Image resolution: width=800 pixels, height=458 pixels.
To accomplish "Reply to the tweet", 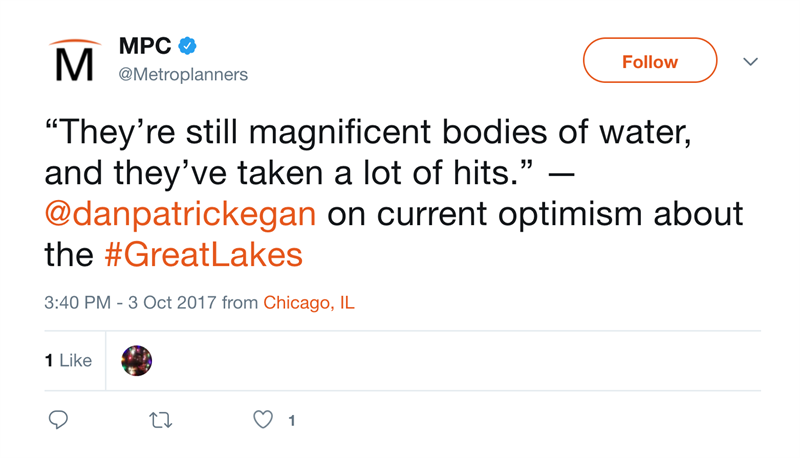I will pos(59,420).
